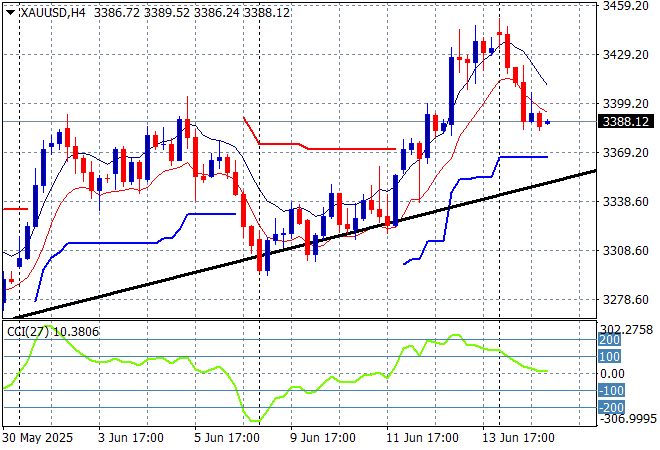The width and height of the screenshot is (660, 450).
Task: Click the 3 Jun 17:00 time label
Action: tap(131, 438)
